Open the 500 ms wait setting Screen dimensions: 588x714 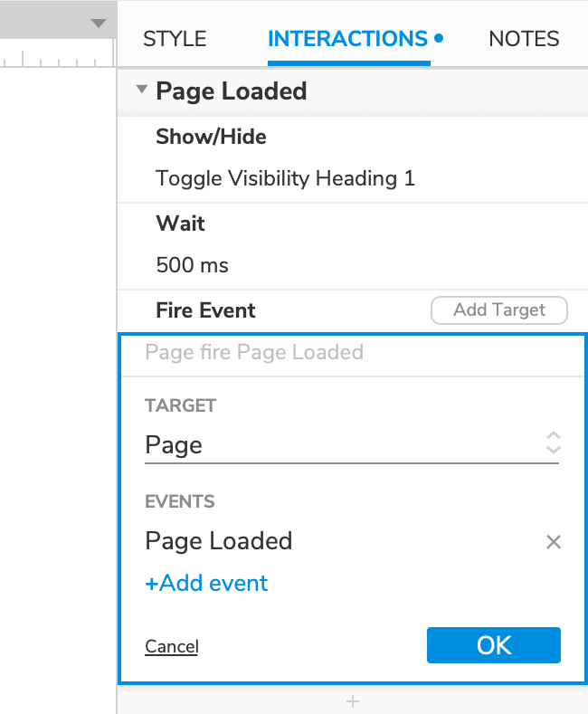(x=192, y=265)
